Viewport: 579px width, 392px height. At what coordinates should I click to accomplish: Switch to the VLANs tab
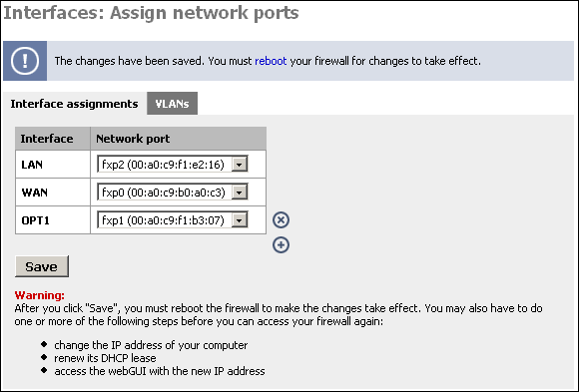tap(172, 104)
